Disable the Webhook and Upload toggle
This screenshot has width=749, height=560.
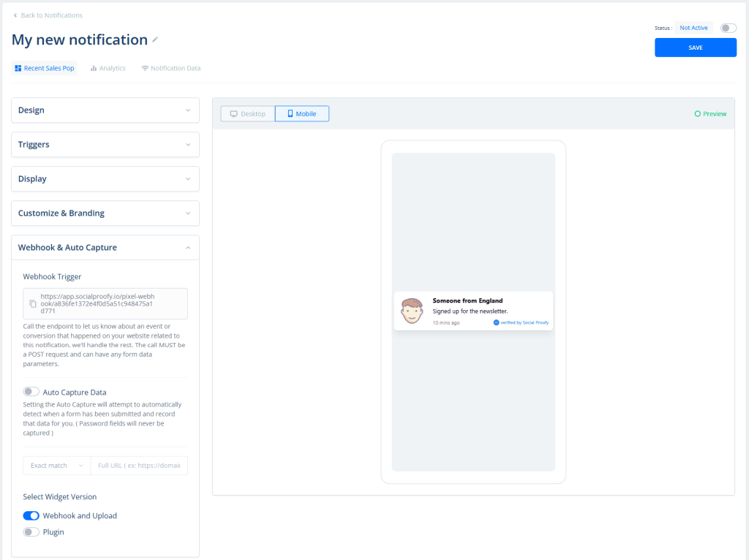(31, 515)
